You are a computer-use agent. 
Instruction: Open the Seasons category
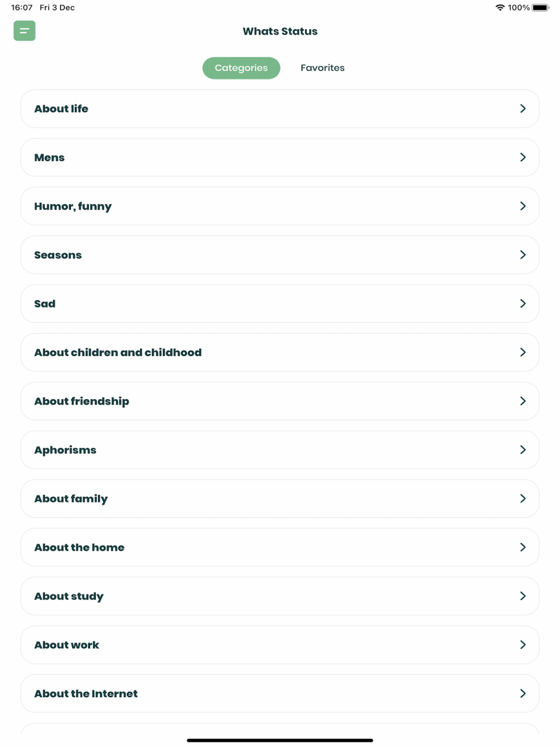tap(58, 255)
